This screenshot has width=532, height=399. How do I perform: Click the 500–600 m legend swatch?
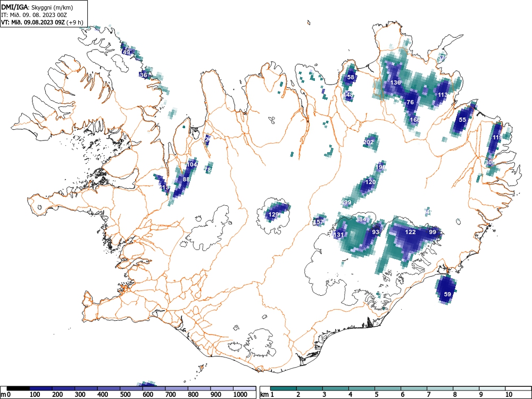tap(131, 388)
